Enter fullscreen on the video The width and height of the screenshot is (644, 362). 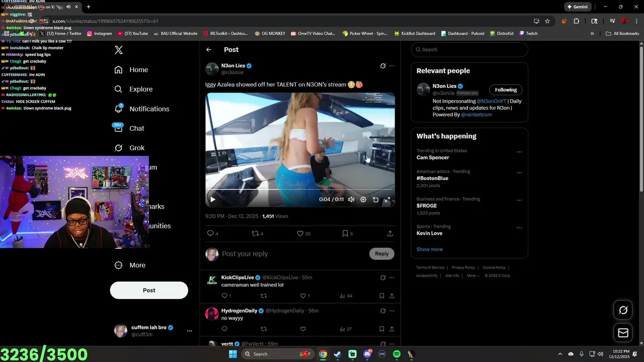pos(387,200)
